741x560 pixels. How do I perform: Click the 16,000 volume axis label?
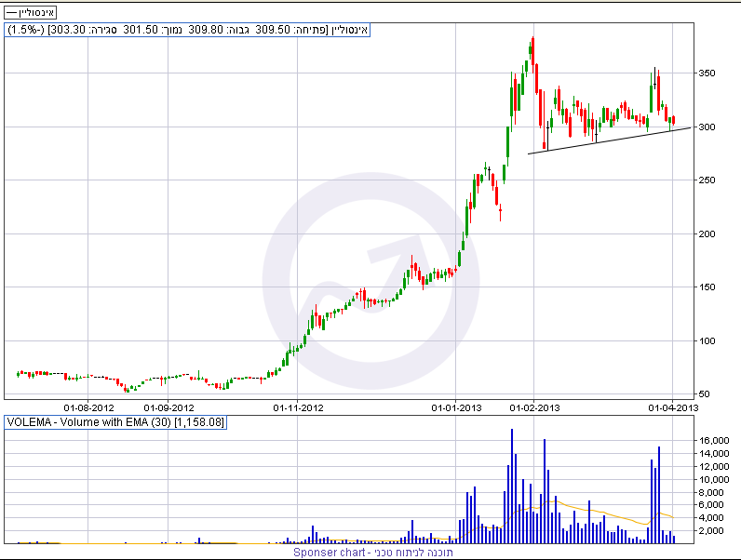(715, 441)
